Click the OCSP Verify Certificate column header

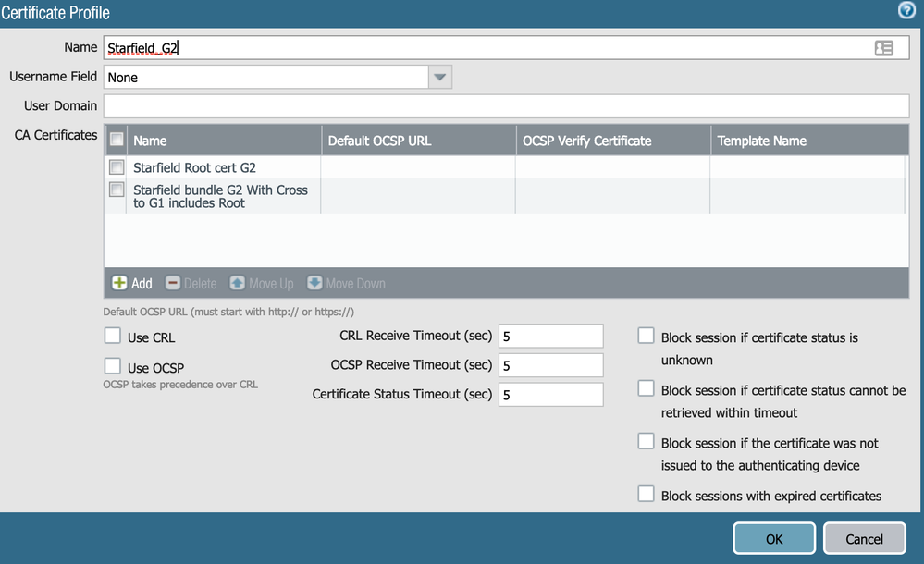click(613, 141)
